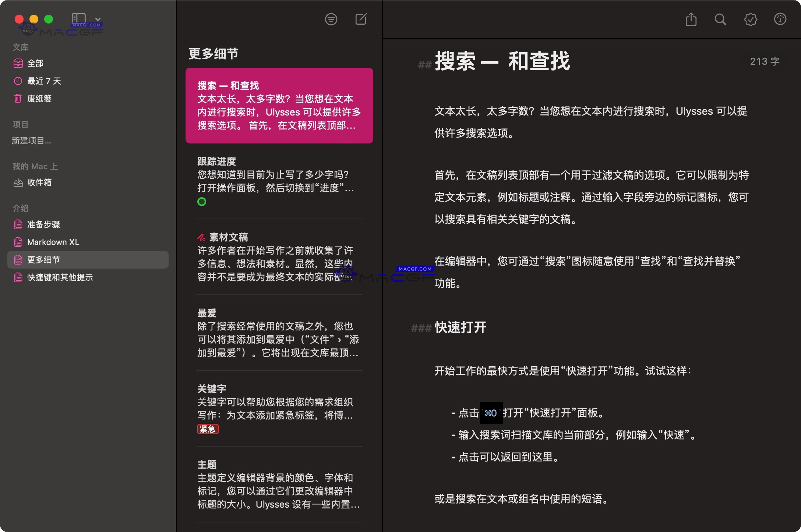Click the red 紧急 keyword tag
This screenshot has height=532, width=801.
(x=208, y=429)
